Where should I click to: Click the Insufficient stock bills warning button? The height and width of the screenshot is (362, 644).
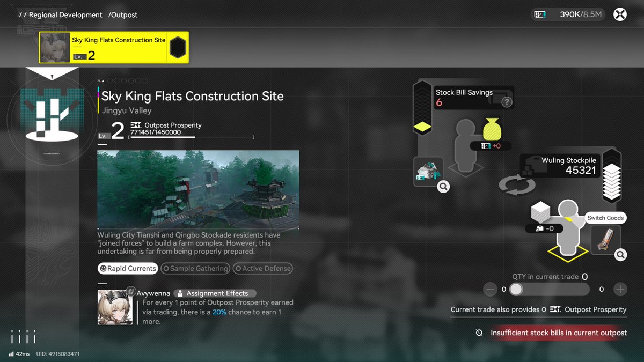552,333
